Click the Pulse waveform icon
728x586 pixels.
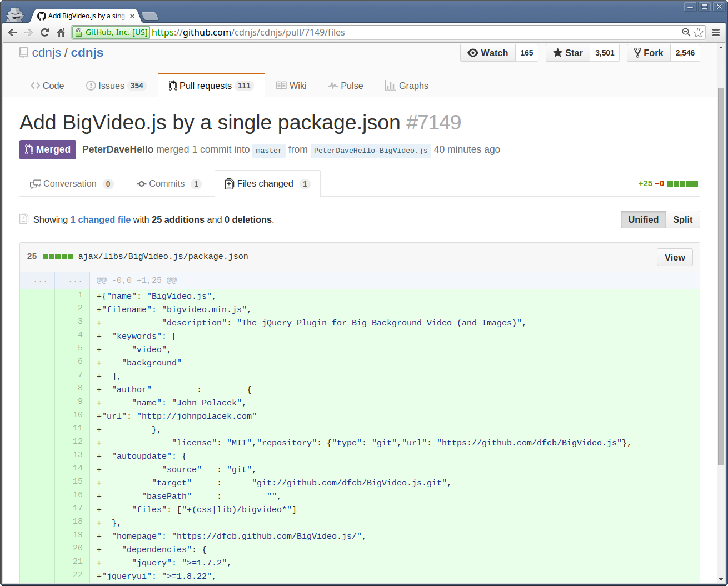[x=333, y=86]
